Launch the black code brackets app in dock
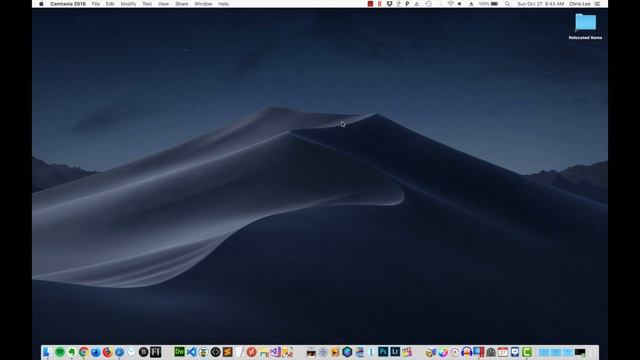Viewport: 640px width, 360px height. [x=216, y=352]
